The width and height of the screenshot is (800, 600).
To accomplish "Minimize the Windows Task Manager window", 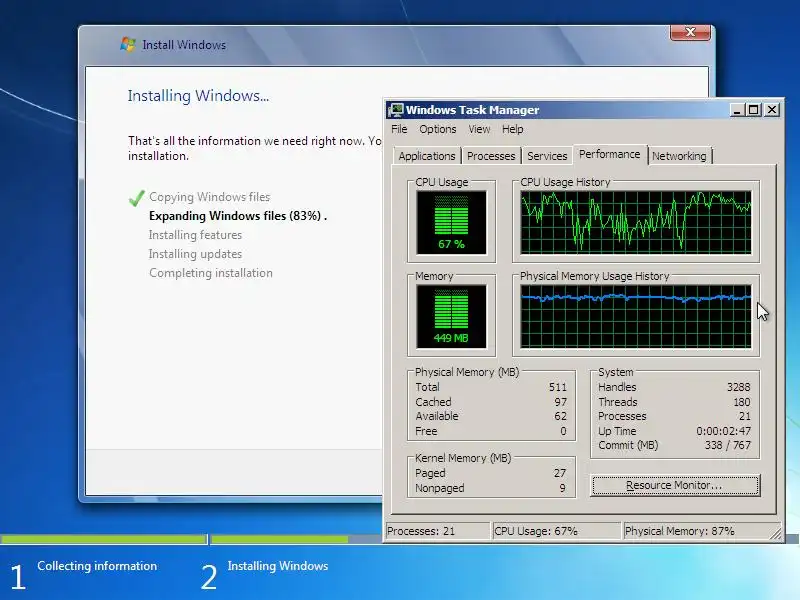I will (736, 110).
